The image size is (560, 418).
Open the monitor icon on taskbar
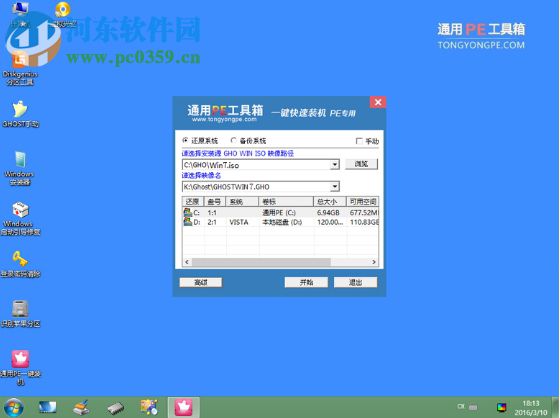(47, 407)
